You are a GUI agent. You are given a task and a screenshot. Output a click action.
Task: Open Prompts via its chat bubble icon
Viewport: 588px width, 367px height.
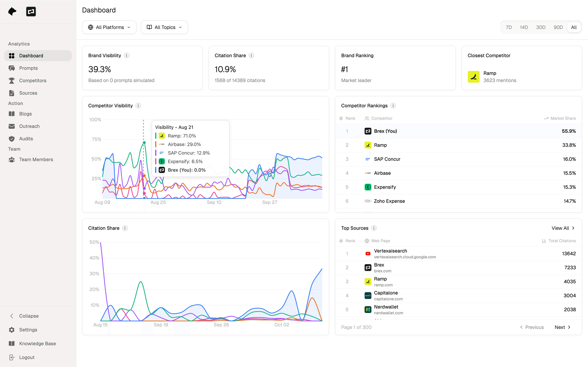point(12,68)
